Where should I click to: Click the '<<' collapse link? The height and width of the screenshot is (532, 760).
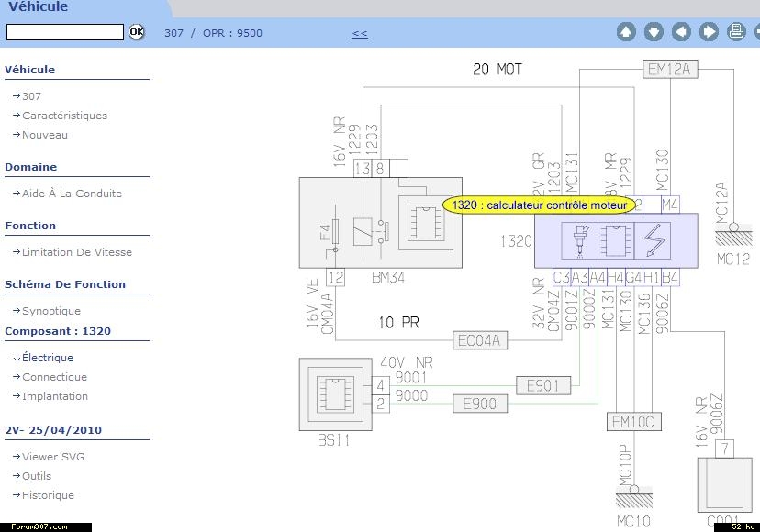360,33
